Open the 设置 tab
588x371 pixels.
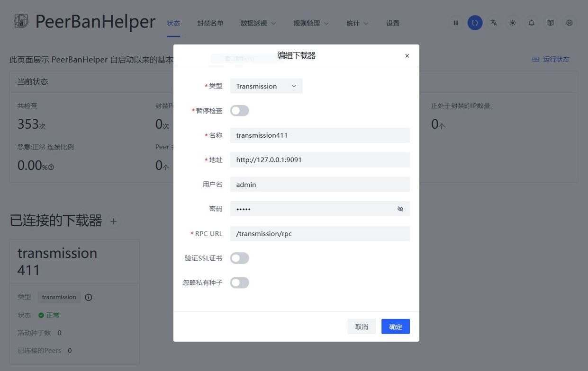pos(393,23)
